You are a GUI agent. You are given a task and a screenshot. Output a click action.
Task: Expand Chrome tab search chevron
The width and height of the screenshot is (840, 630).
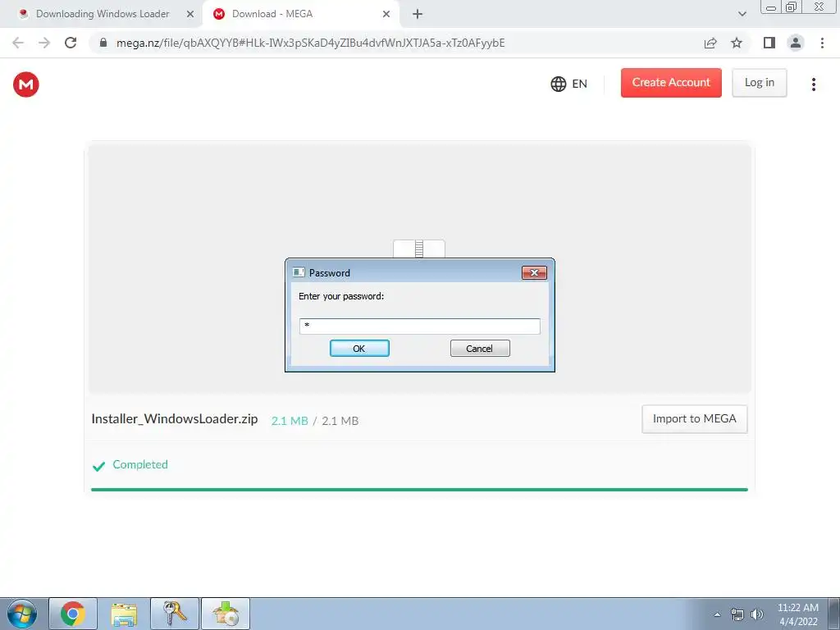click(x=742, y=14)
